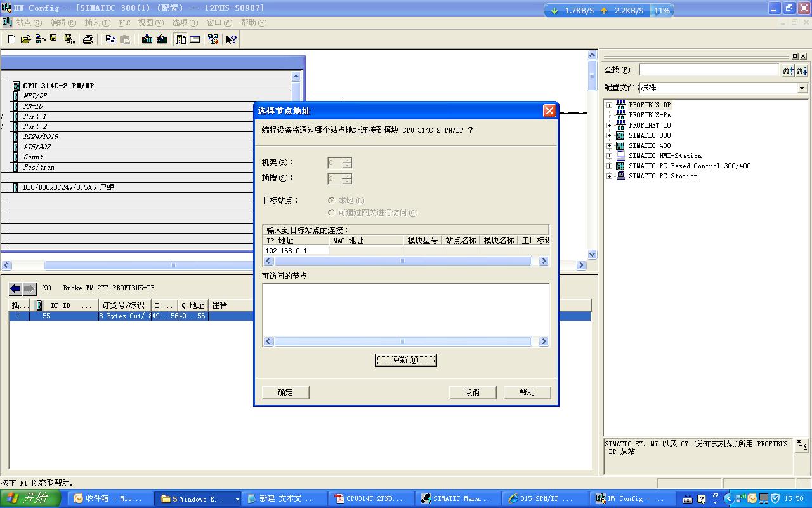Expand SIMATIC PC Based Control 300/400 node
This screenshot has width=812, height=508.
(609, 166)
